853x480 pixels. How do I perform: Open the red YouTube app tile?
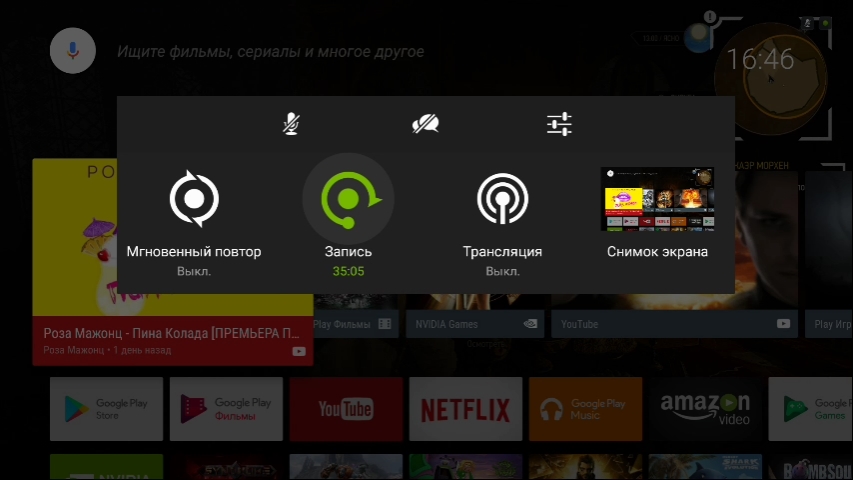pyautogui.click(x=345, y=409)
